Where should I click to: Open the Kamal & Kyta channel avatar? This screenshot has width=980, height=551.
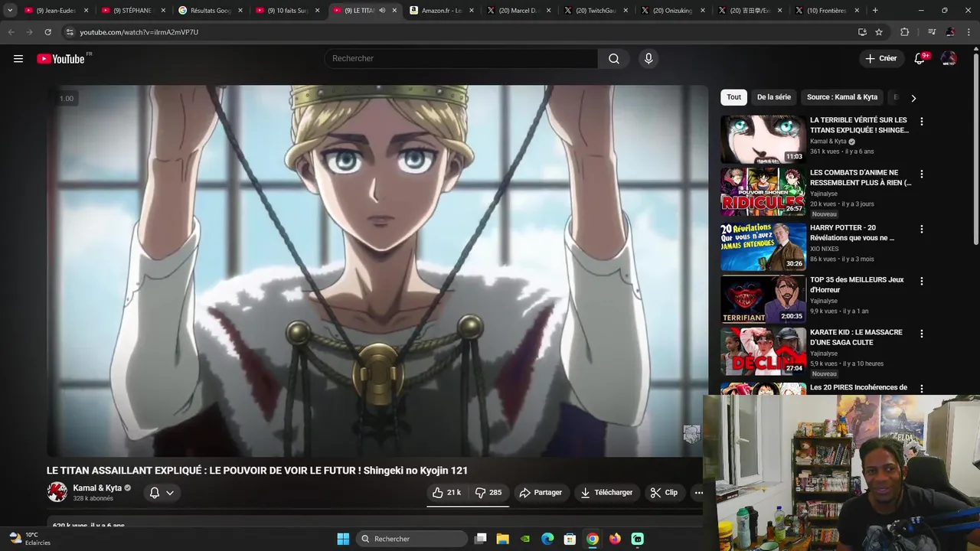[57, 492]
